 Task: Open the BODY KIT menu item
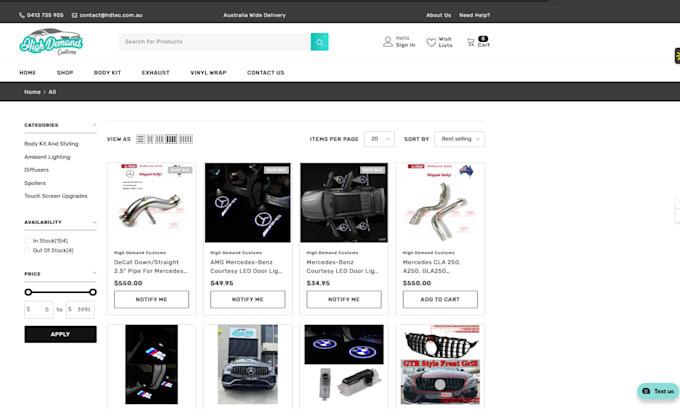pyautogui.click(x=108, y=73)
